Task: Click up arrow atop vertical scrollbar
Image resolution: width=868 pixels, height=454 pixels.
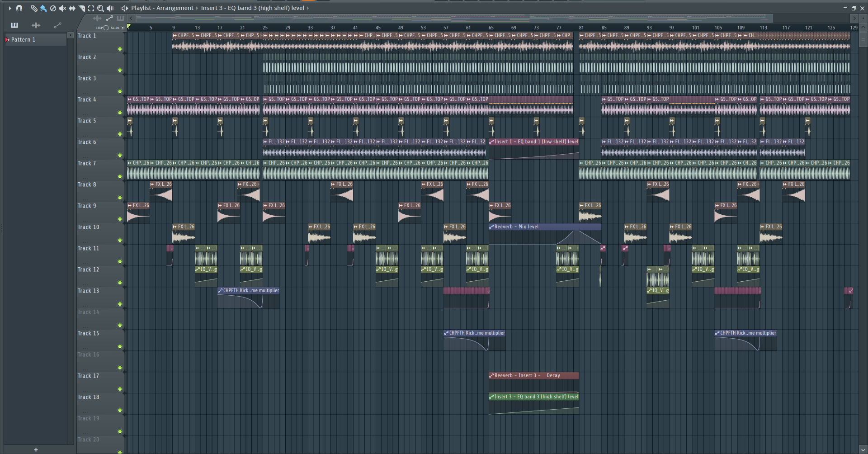Action: [863, 28]
